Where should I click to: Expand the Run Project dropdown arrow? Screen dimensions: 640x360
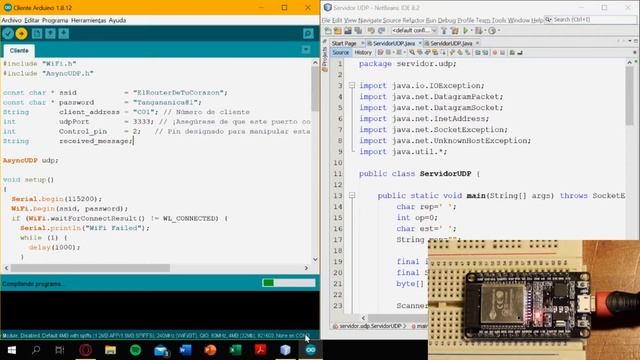[x=471, y=31]
